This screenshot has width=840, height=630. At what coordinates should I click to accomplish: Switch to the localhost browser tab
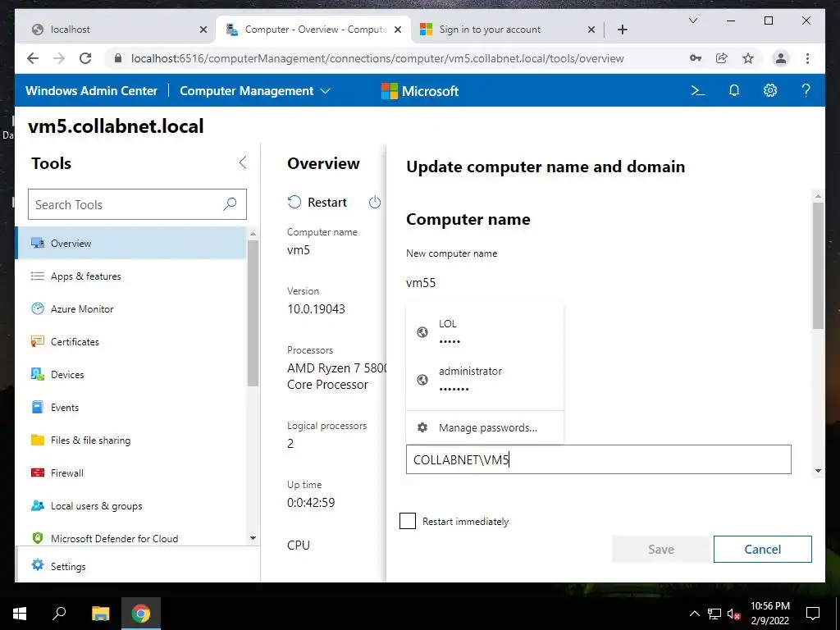click(x=115, y=30)
